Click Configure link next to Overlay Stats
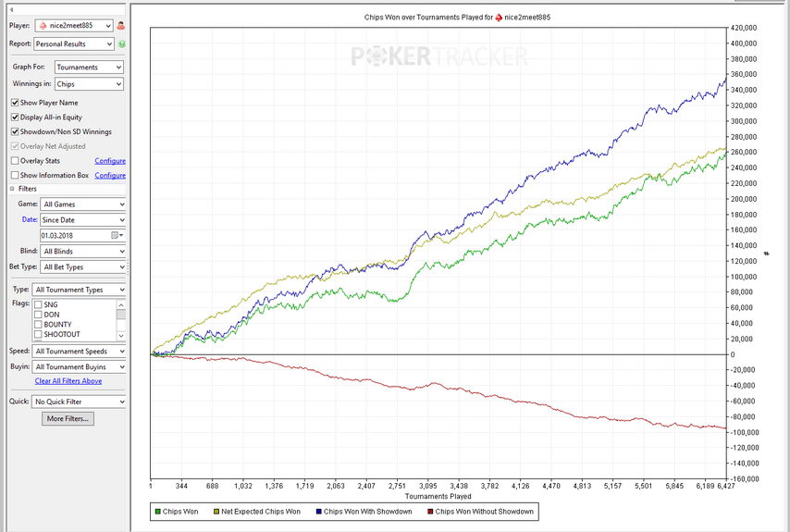 click(x=110, y=161)
